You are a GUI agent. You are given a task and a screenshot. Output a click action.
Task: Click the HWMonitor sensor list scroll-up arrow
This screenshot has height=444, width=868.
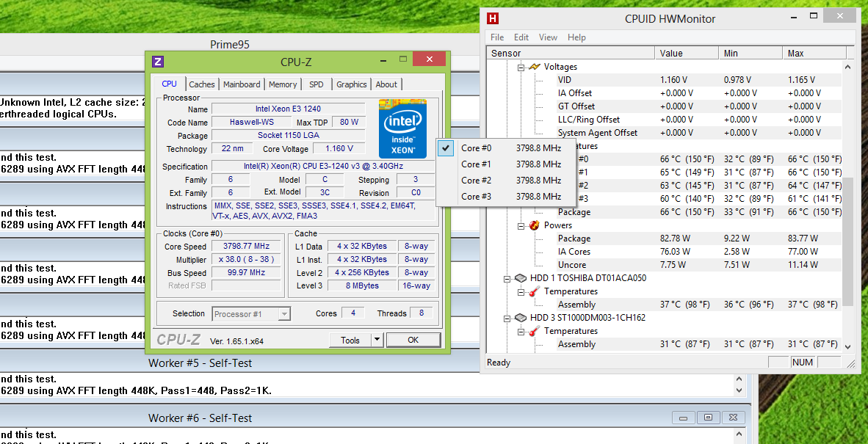coord(847,66)
